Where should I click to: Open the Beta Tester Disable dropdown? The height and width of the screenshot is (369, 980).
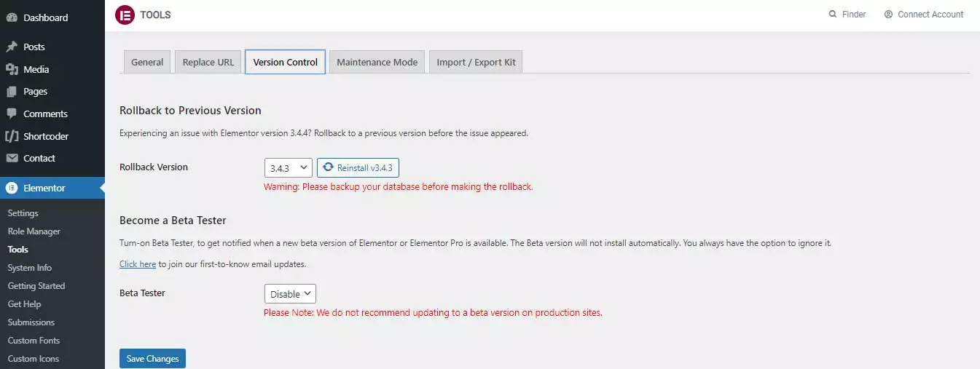(x=290, y=294)
